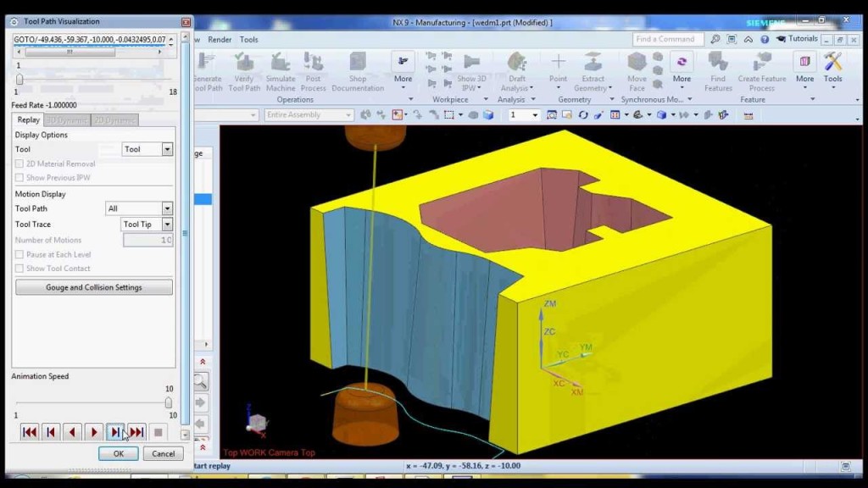Toggle the Show Previous IPW checkbox
This screenshot has width=868, height=488.
coord(19,178)
